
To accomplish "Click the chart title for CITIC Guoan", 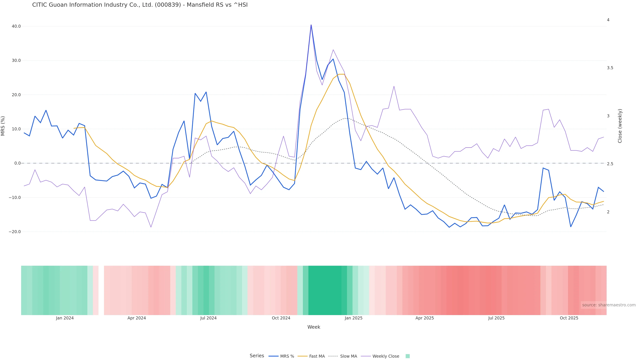I will 140,5.
